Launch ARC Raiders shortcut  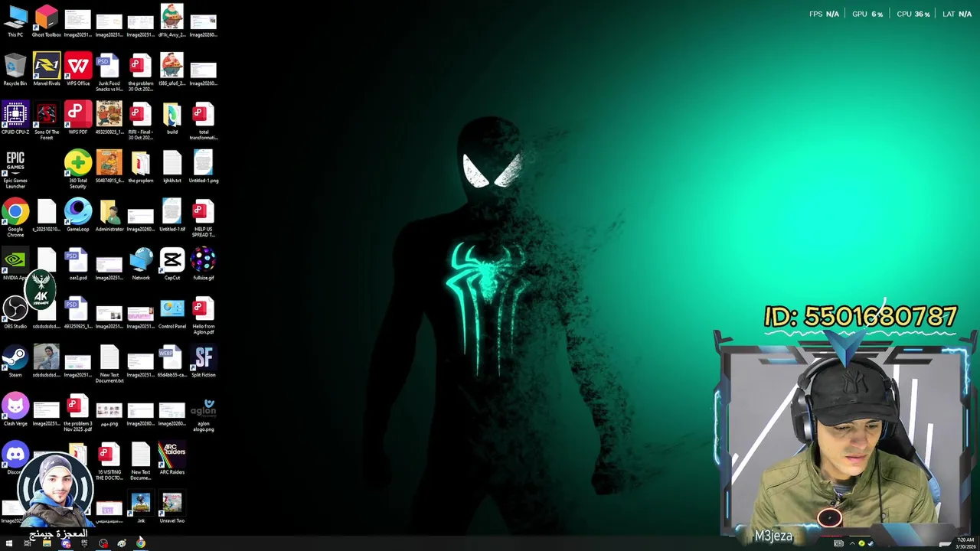coord(172,458)
